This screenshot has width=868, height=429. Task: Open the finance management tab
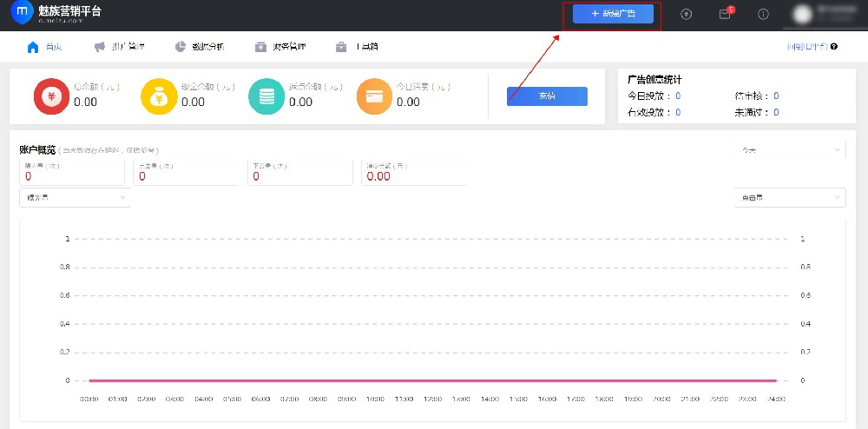click(280, 47)
